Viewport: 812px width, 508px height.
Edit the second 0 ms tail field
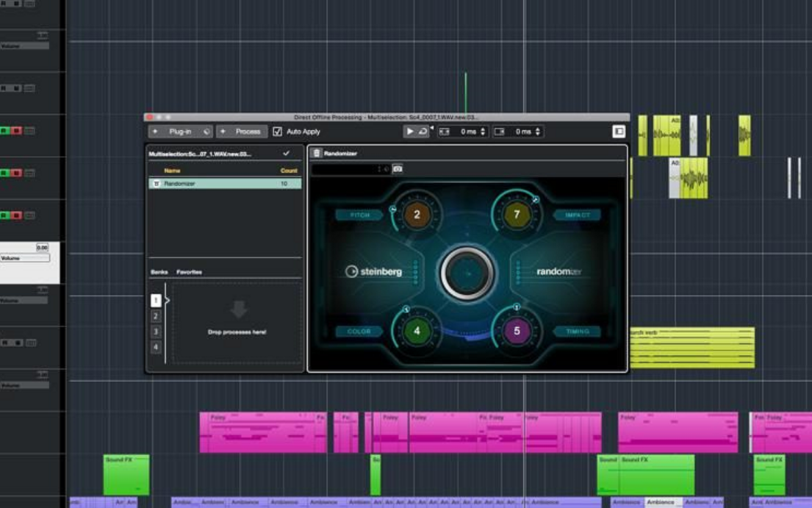522,132
